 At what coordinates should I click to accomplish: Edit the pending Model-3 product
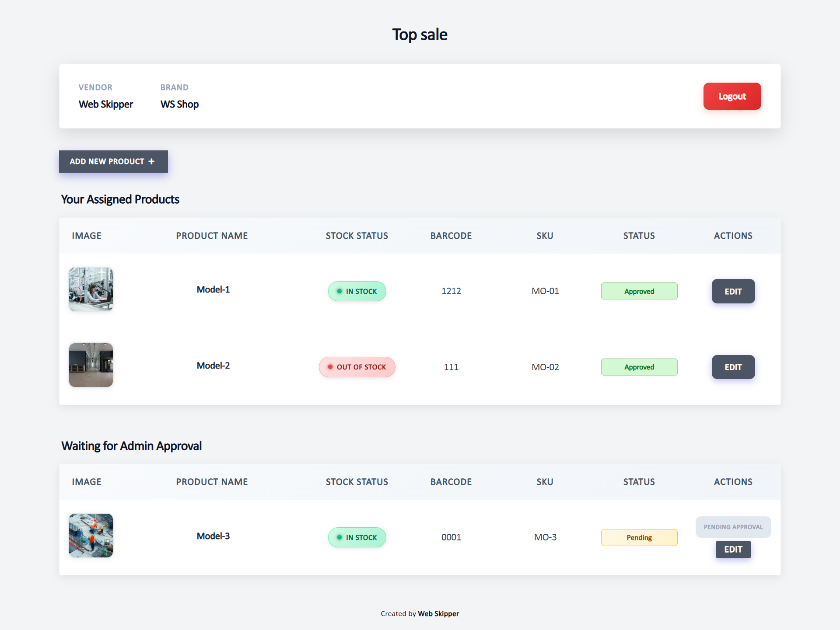pos(733,550)
